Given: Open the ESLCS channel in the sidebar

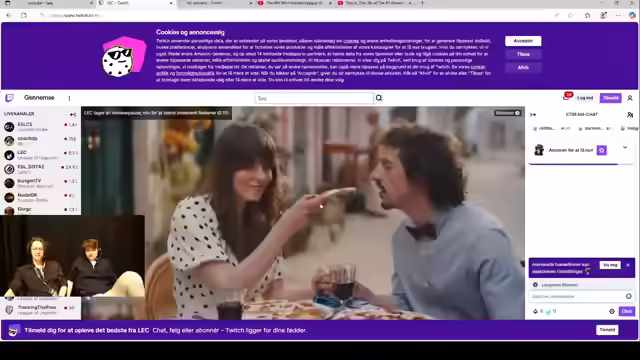Looking at the screenshot, I should 40,127.
